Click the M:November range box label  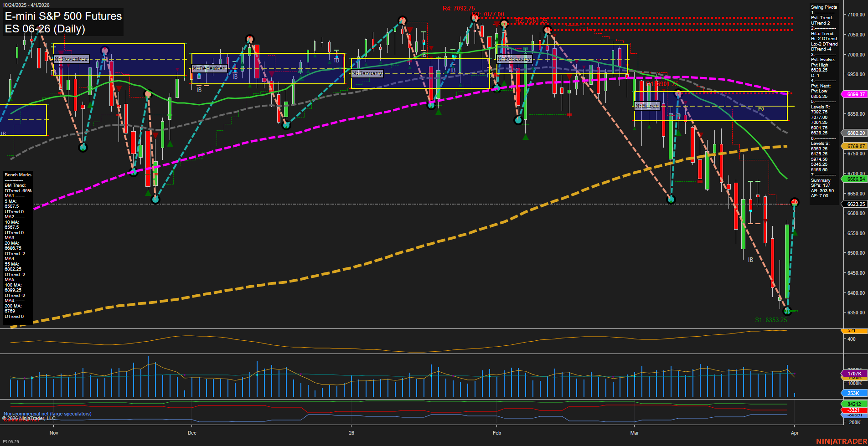click(x=71, y=58)
